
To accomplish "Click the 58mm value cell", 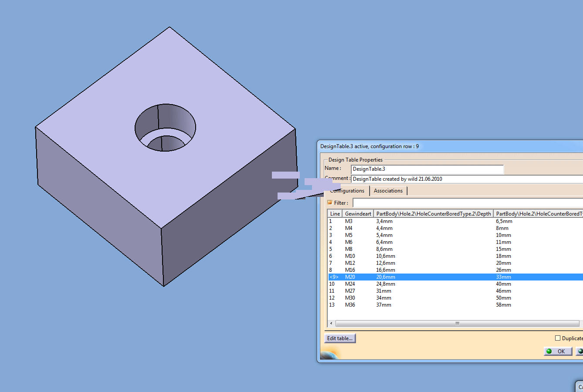I will click(503, 305).
